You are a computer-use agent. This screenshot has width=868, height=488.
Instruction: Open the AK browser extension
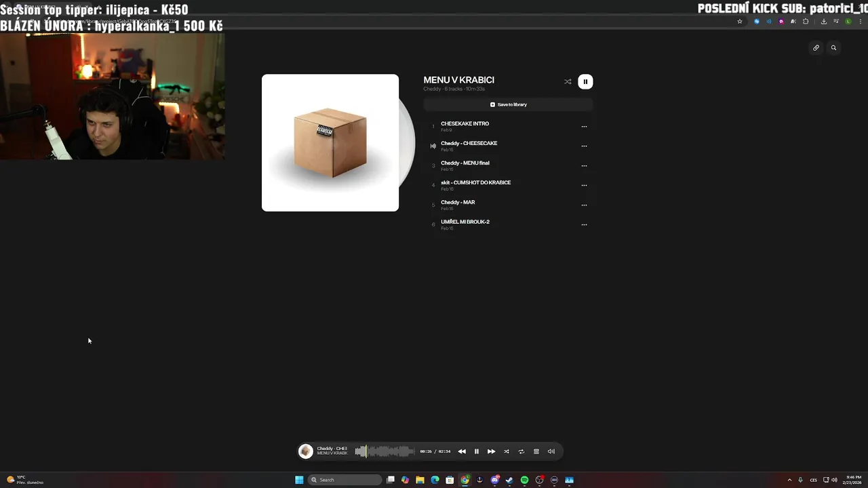pos(793,21)
